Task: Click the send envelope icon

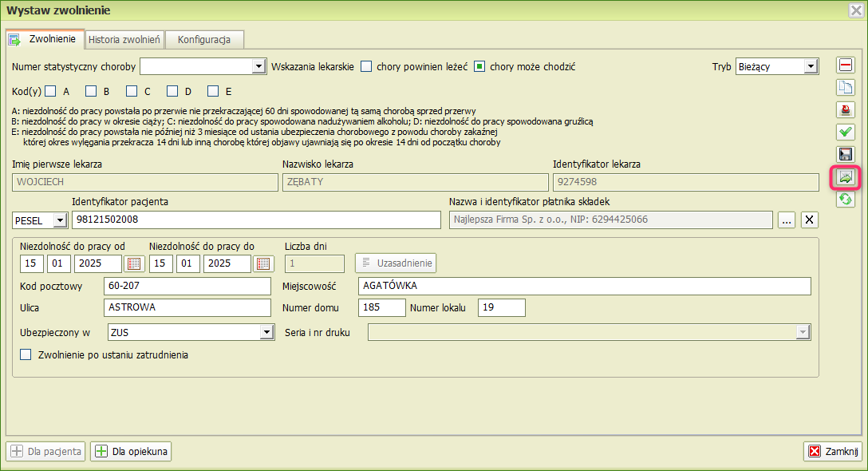Action: 845,177
